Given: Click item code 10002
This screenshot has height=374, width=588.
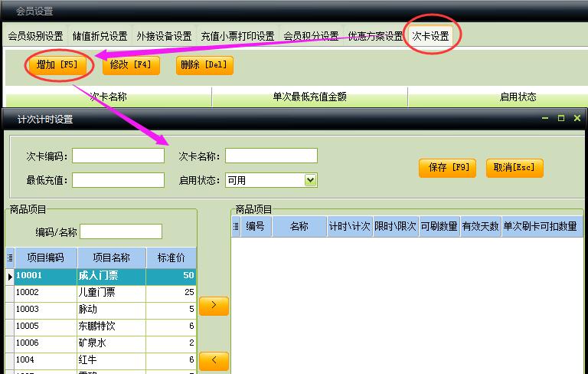Looking at the screenshot, I should coord(28,293).
